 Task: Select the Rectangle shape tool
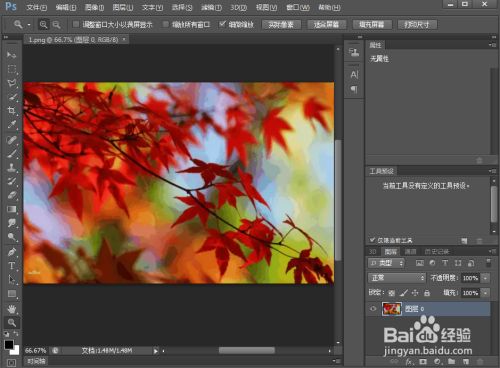tap(12, 294)
